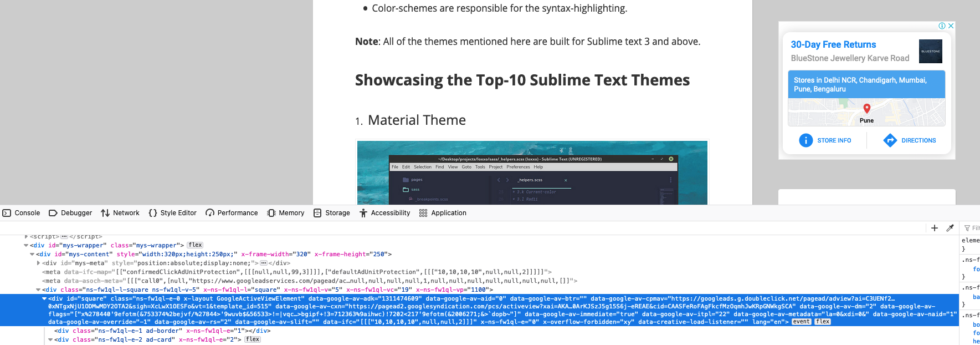Click the blue STORE INFO circle icon
Screen dimensions: 980x345
click(806, 140)
